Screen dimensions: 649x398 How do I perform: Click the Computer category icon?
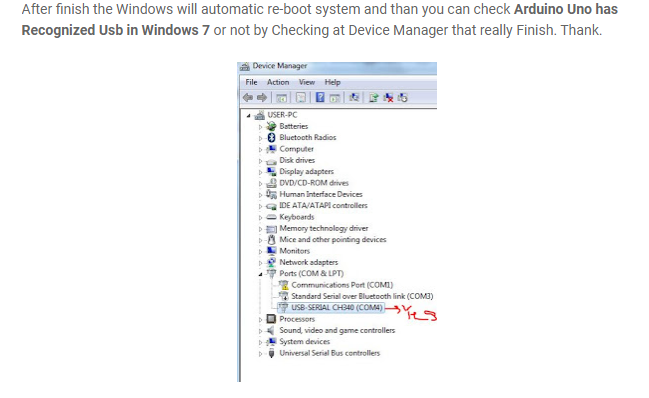coord(272,149)
